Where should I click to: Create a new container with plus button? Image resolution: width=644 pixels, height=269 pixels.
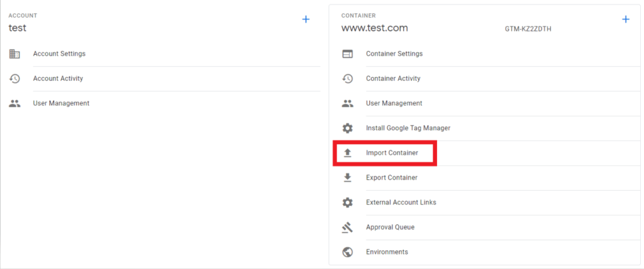[625, 20]
